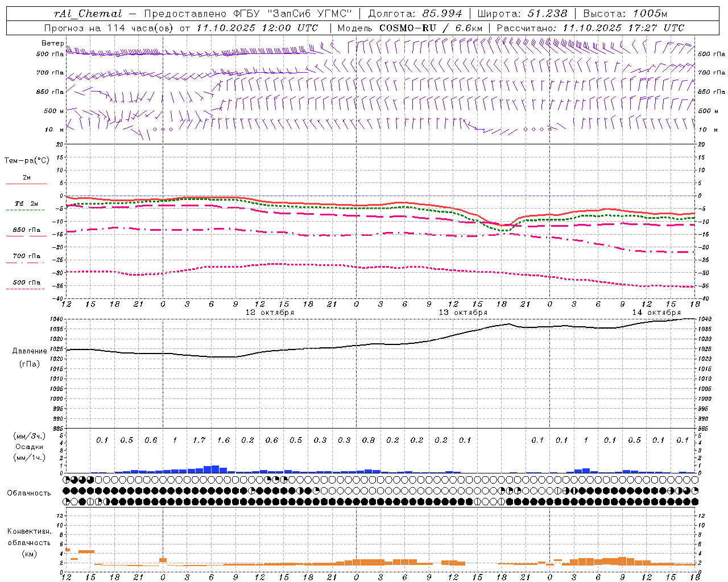Click the 'Ветер' wind section label
Viewport: 728px width, 582px height.
pyautogui.click(x=52, y=43)
